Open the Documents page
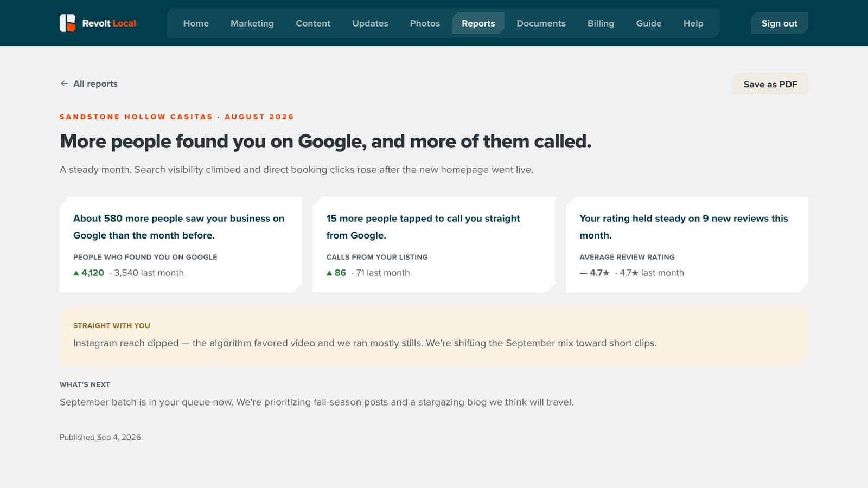Viewport: 868px width, 488px height. (541, 23)
